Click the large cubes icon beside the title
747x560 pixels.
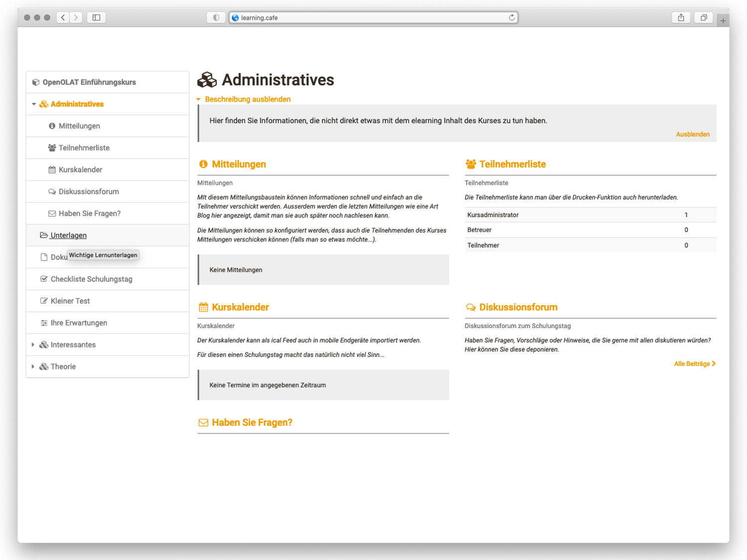pyautogui.click(x=207, y=80)
